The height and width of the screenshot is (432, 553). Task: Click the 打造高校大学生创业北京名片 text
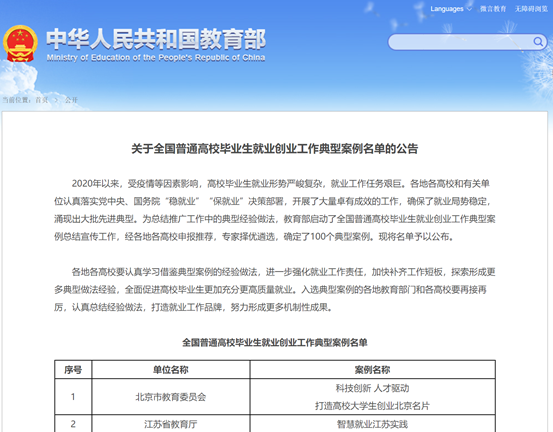372,406
